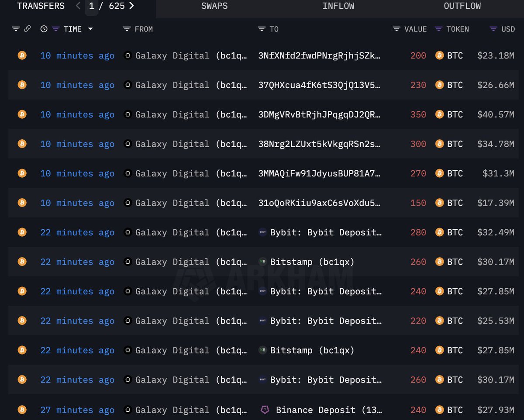Click Binance logo in the Binance Deposit row
This screenshot has width=524, height=420.
pyautogui.click(x=265, y=410)
